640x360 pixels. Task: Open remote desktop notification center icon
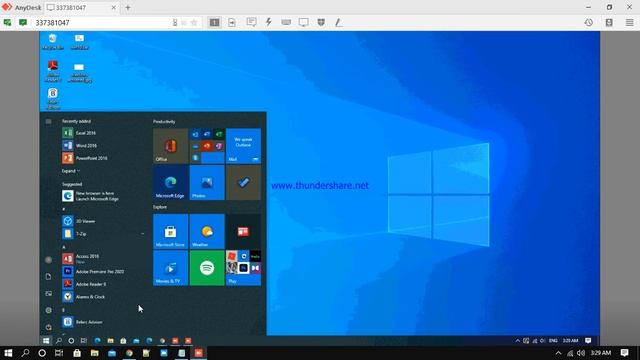pos(588,340)
